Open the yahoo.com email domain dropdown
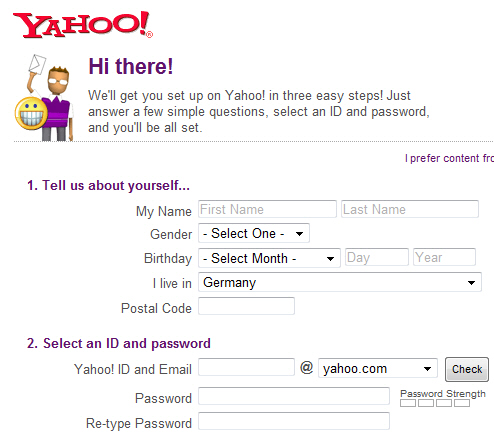 tap(378, 368)
